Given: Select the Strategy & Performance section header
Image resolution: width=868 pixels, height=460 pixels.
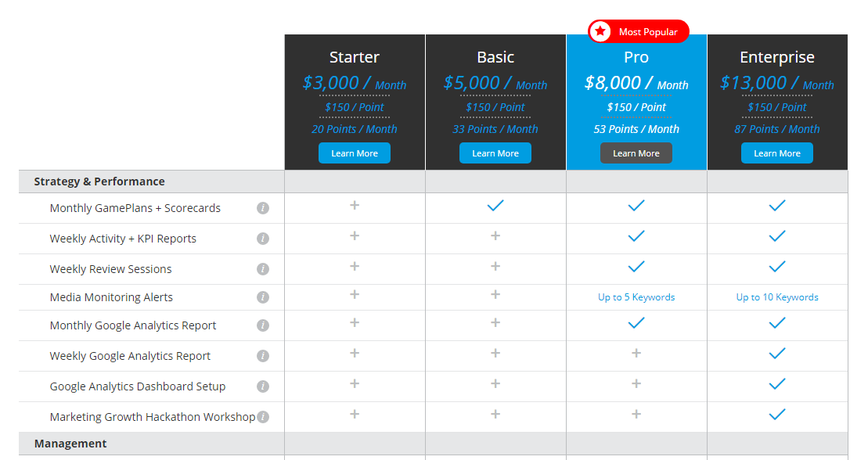Looking at the screenshot, I should [x=99, y=181].
